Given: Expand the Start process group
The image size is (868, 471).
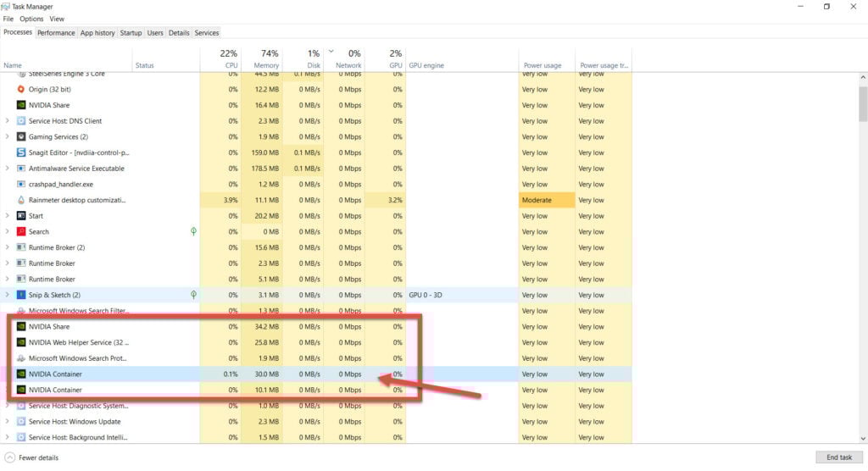Looking at the screenshot, I should coord(7,216).
